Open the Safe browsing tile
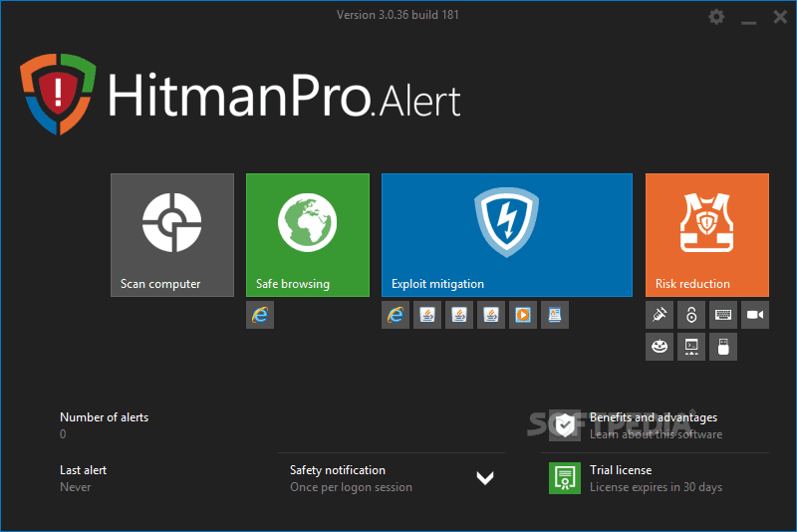Image resolution: width=797 pixels, height=532 pixels. (x=308, y=235)
